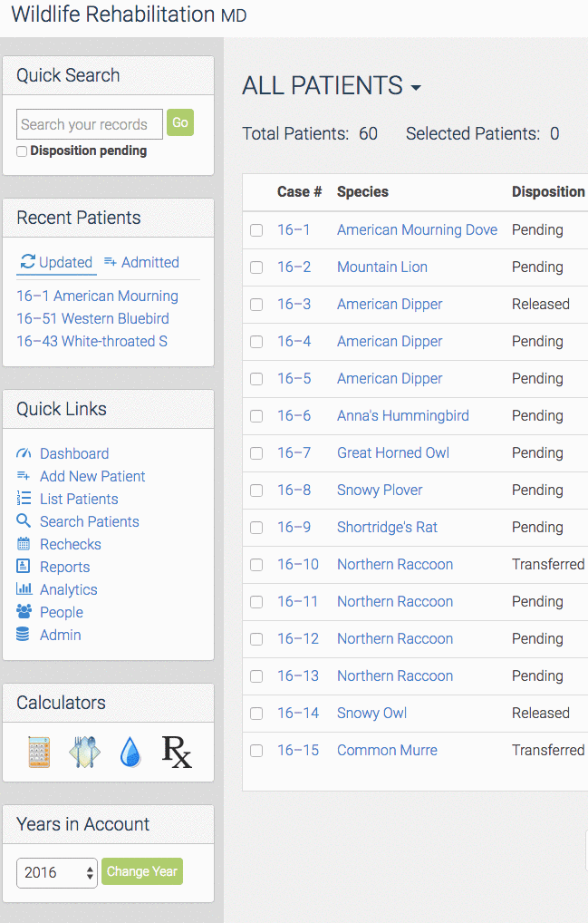Open case number 16-4

click(294, 342)
